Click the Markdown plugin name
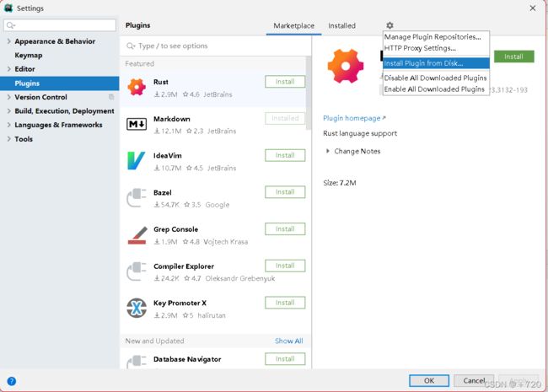The image size is (548, 392). [x=172, y=119]
